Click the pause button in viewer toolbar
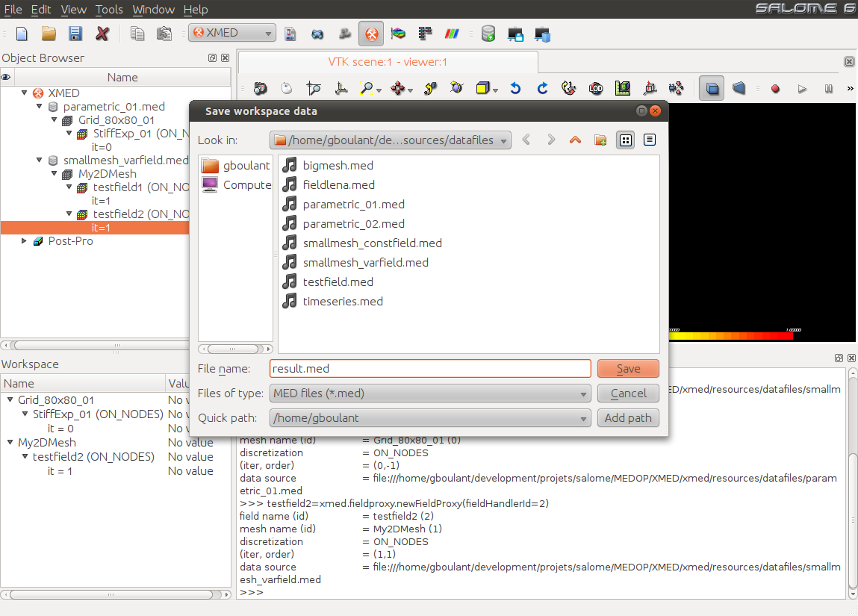This screenshot has height=616, width=858. 828,89
